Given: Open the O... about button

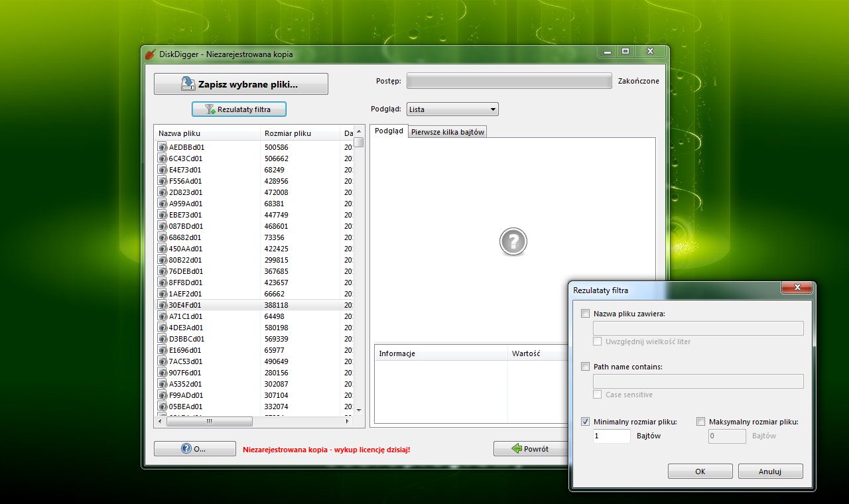Looking at the screenshot, I should coord(195,449).
